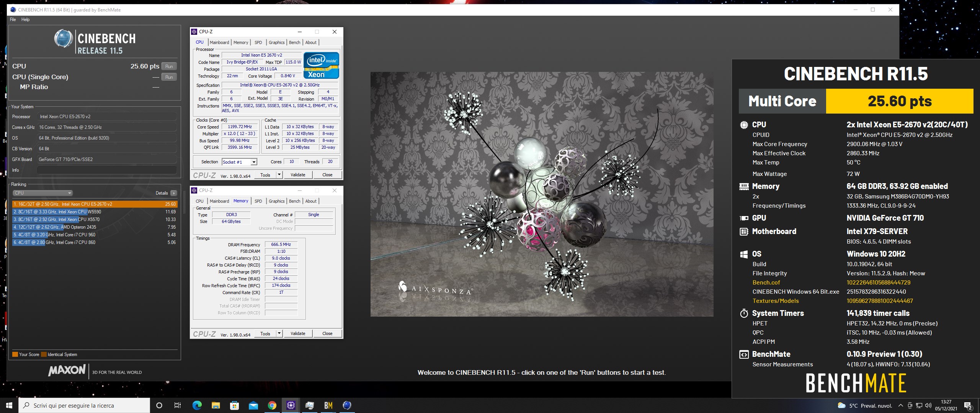The image size is (980, 413).
Task: Click the BenchMate Memory module icon
Action: (x=744, y=187)
